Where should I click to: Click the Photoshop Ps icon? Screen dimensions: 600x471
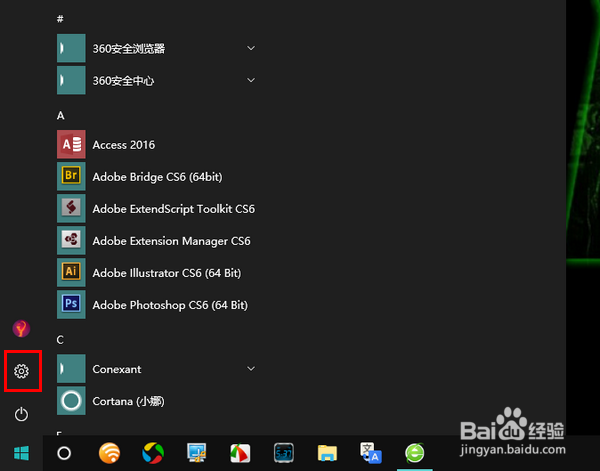71,305
